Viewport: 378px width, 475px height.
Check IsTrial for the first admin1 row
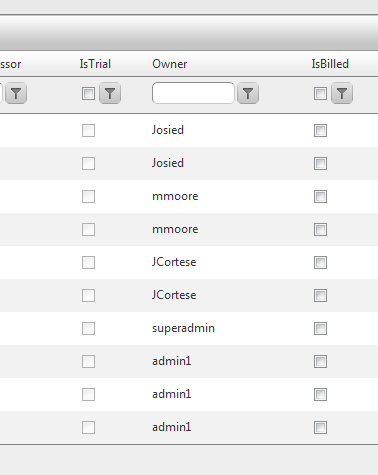point(88,361)
